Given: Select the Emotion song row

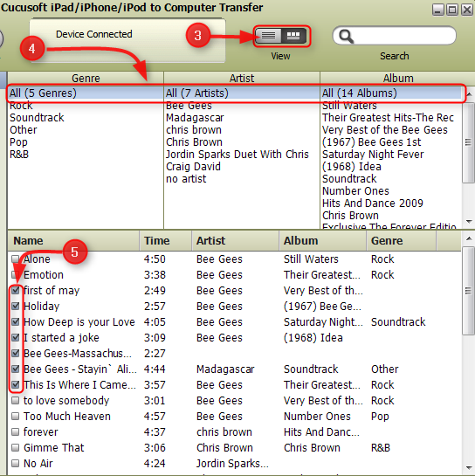Looking at the screenshot, I should [x=234, y=275].
